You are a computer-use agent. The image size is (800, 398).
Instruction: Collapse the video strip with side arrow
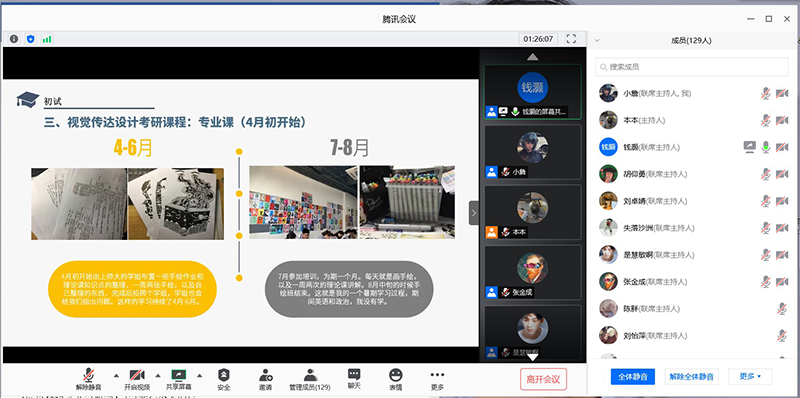[x=474, y=213]
